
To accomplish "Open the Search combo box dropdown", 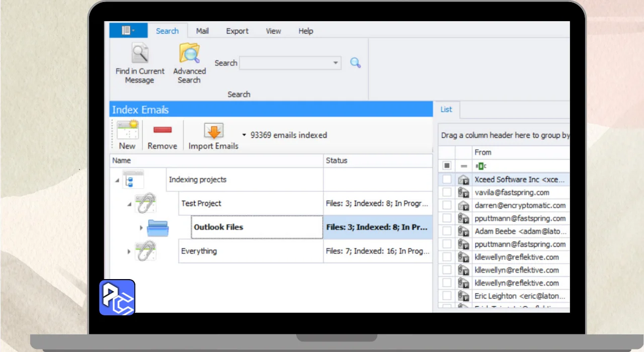I will [x=336, y=63].
